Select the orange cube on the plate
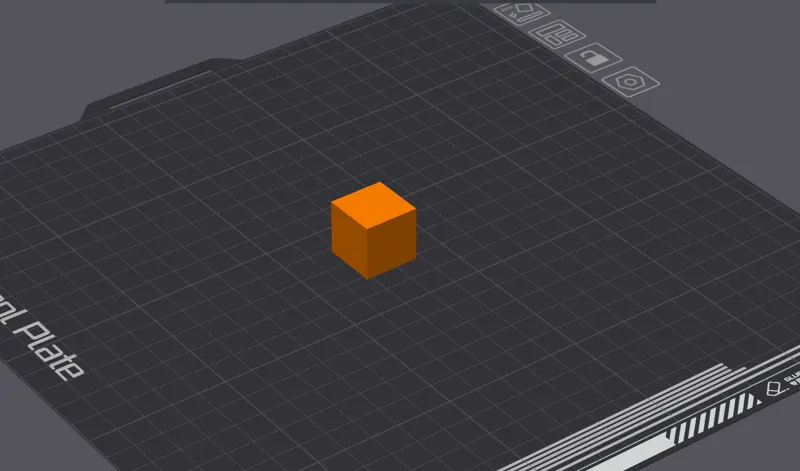This screenshot has width=800, height=471. (373, 230)
